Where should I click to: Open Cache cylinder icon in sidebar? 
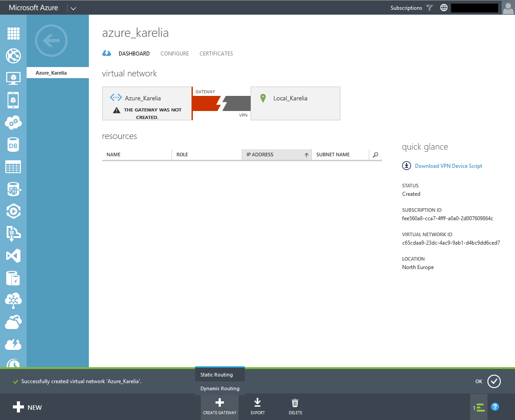click(13, 278)
